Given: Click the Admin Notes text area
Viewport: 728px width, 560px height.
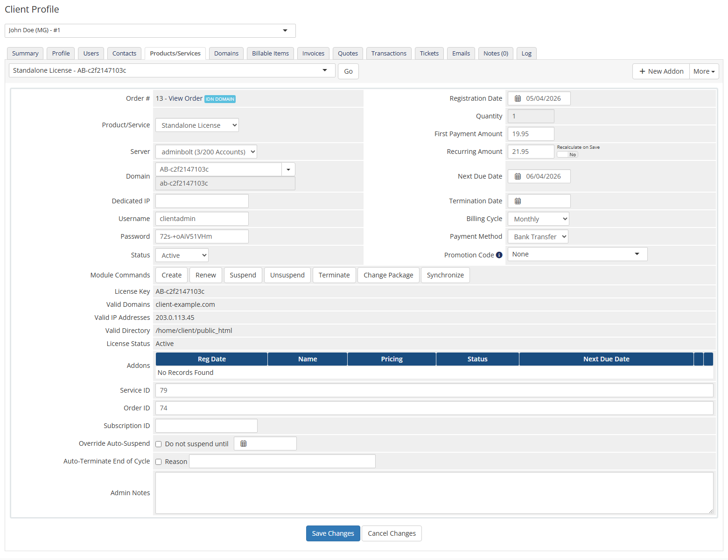Looking at the screenshot, I should pyautogui.click(x=434, y=493).
